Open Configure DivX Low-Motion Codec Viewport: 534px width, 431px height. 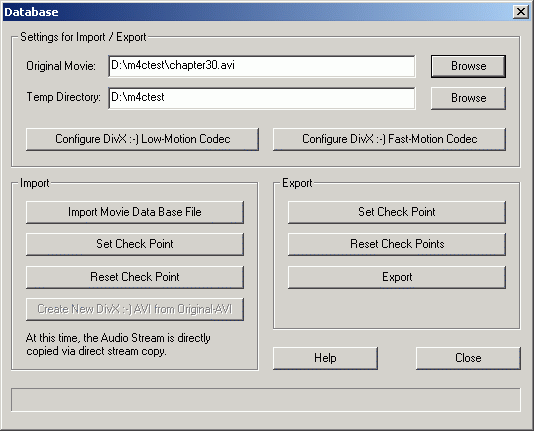tap(142, 139)
